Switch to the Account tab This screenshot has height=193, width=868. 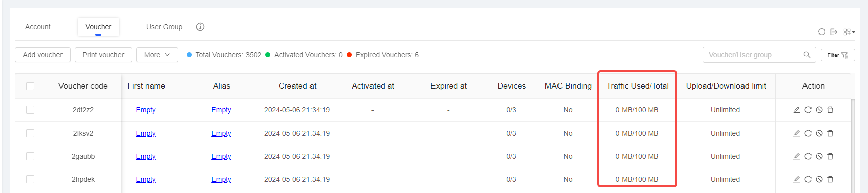(x=38, y=27)
